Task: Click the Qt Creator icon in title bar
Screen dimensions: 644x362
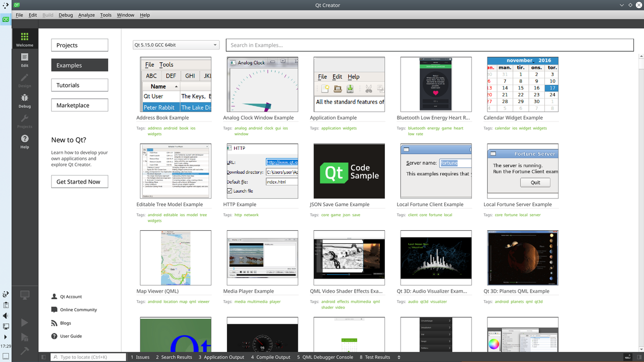Action: [17, 5]
